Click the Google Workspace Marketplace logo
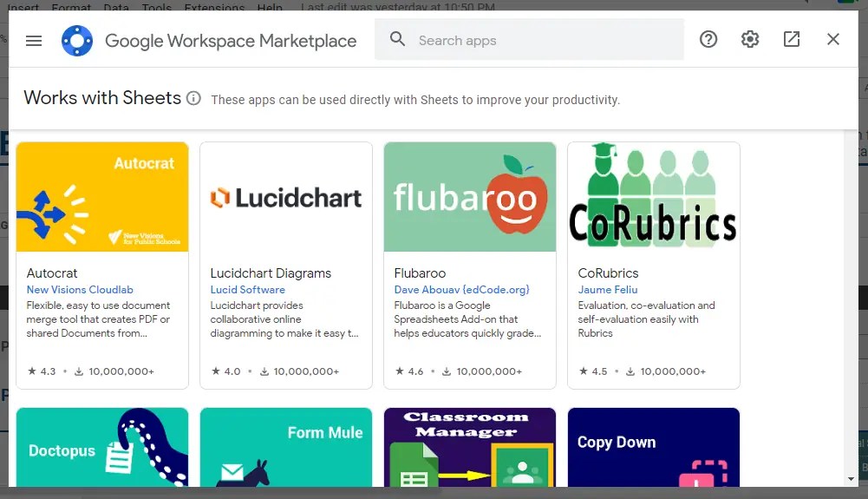 pyautogui.click(x=77, y=41)
